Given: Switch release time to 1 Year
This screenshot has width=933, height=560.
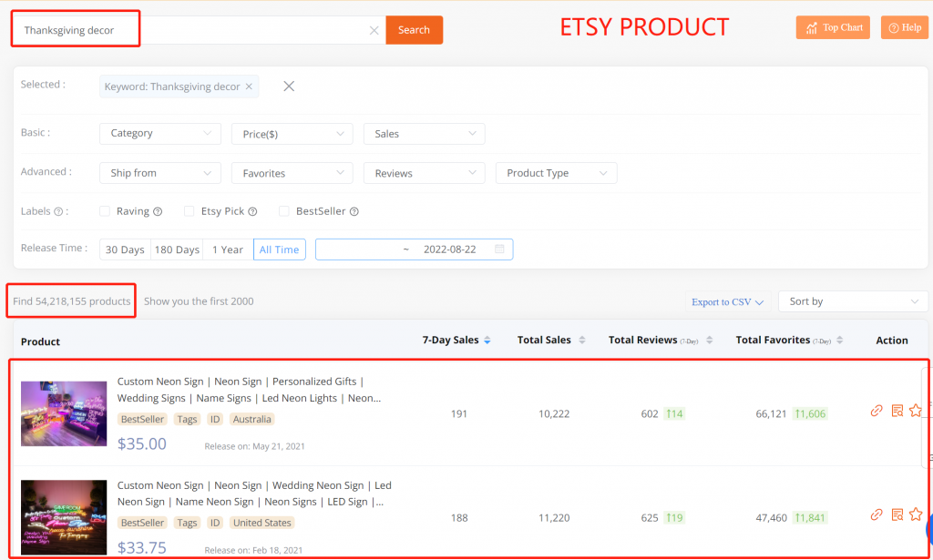Looking at the screenshot, I should (227, 249).
